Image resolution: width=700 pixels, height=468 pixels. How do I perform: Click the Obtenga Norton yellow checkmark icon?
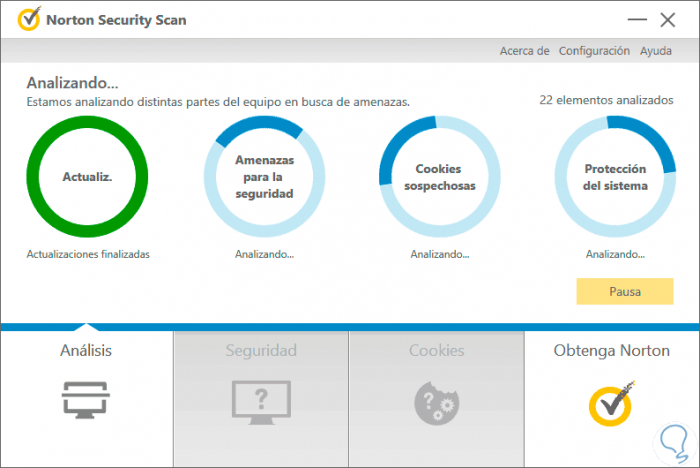point(611,403)
